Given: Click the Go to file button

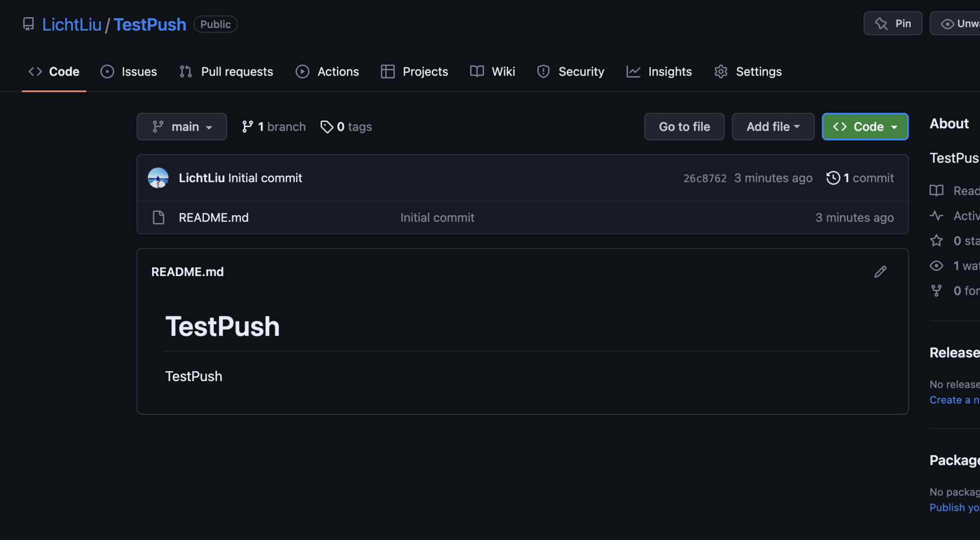Looking at the screenshot, I should [684, 126].
